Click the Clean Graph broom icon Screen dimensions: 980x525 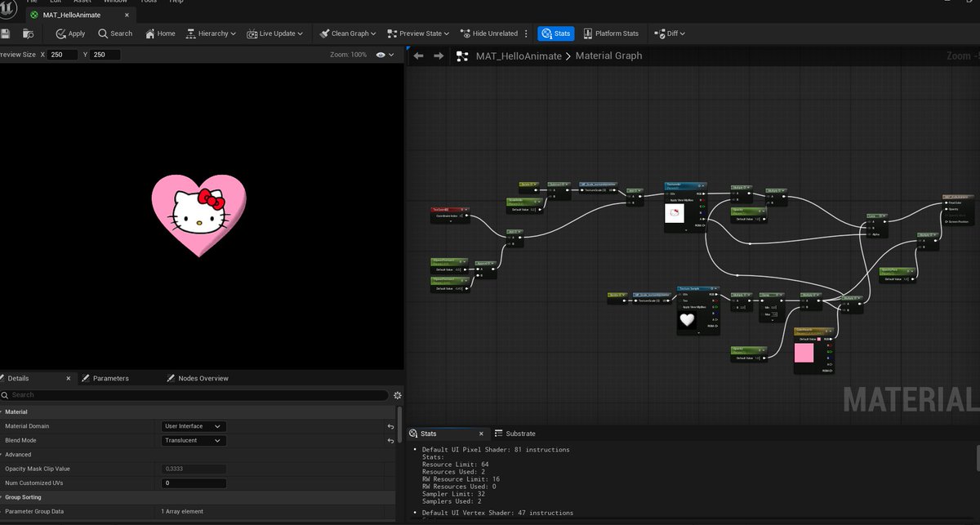[324, 33]
